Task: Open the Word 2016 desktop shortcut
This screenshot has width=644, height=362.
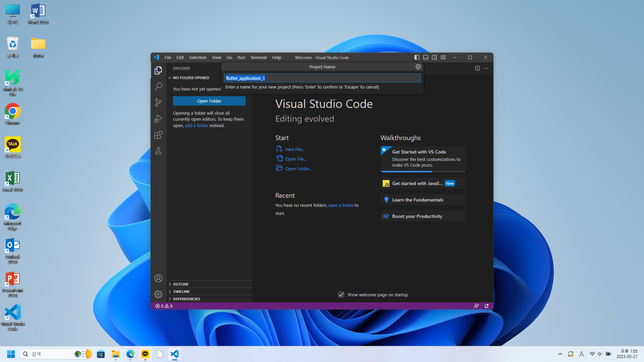Action: (38, 13)
